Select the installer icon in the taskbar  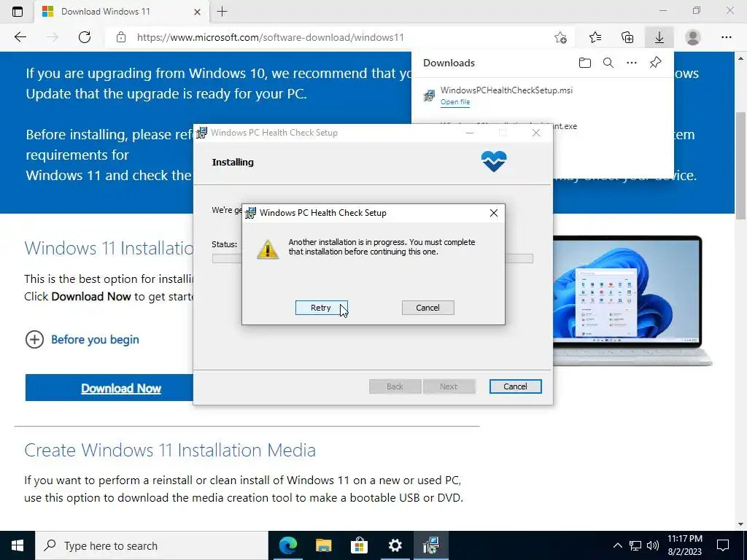click(x=430, y=545)
